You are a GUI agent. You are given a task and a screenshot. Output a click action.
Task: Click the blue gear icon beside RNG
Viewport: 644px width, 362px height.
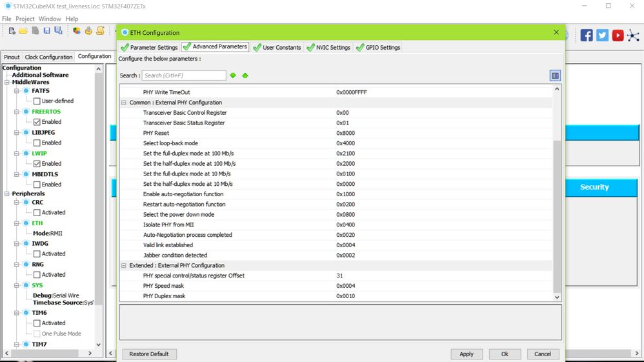point(26,265)
